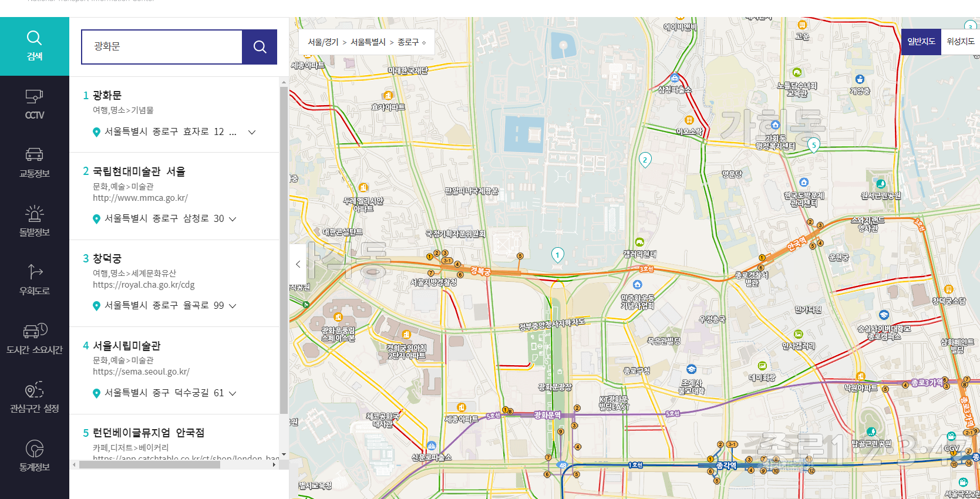
Task: Click location pin next to 삼청로 30
Action: (97, 219)
